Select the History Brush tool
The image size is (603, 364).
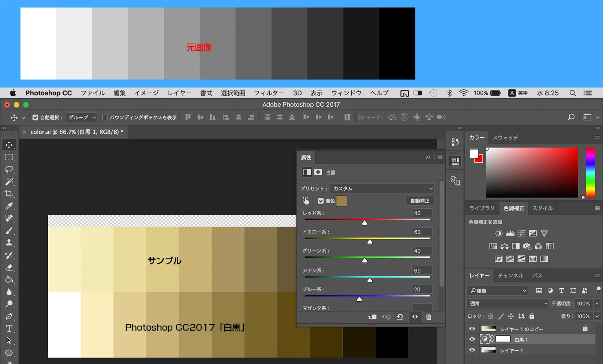9,255
